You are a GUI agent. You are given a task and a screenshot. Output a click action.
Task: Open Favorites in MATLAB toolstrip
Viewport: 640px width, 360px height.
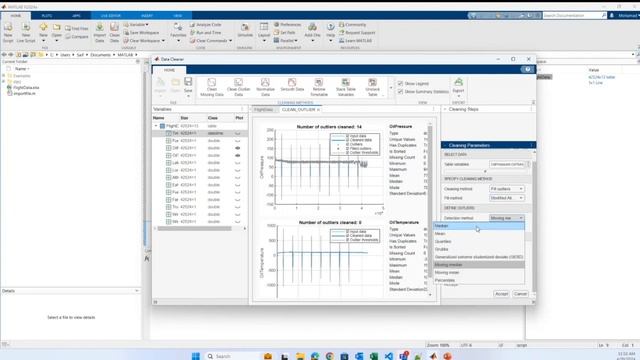(178, 32)
